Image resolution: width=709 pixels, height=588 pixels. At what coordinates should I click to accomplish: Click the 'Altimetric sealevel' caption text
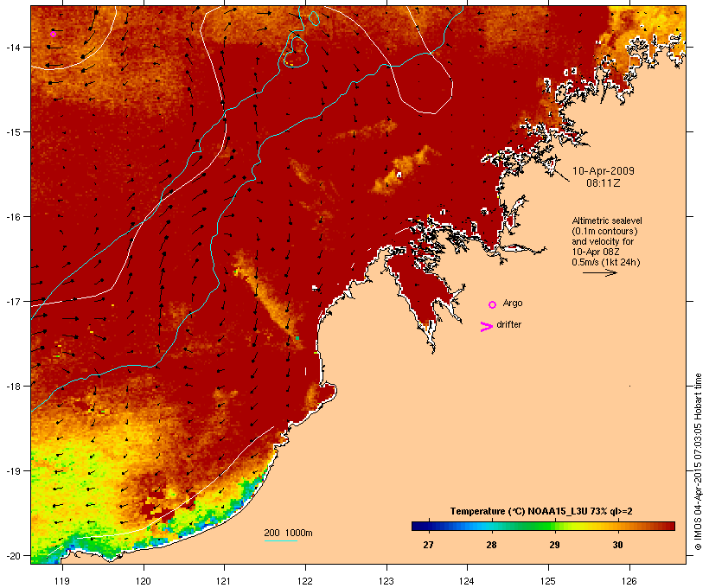(607, 220)
